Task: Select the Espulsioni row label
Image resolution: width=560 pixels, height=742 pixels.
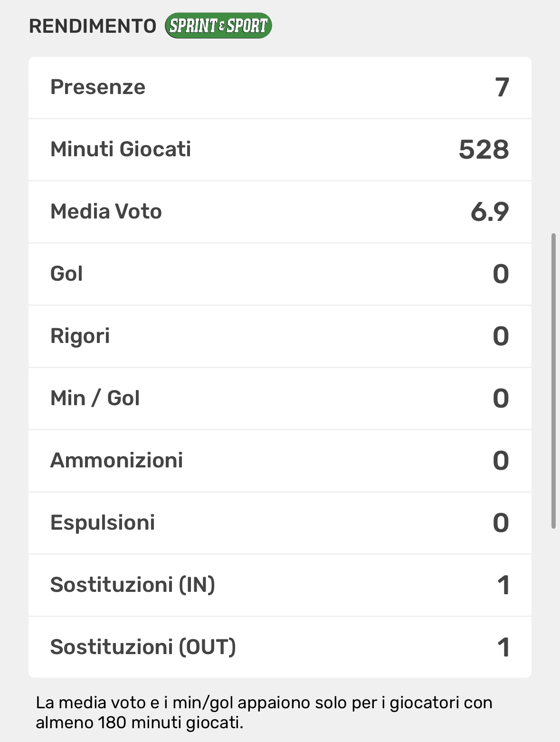Action: coord(103,523)
